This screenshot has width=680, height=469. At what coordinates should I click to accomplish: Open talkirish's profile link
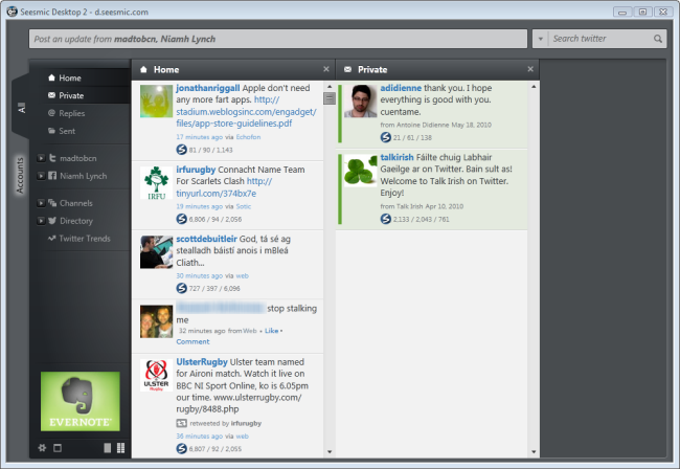397,157
